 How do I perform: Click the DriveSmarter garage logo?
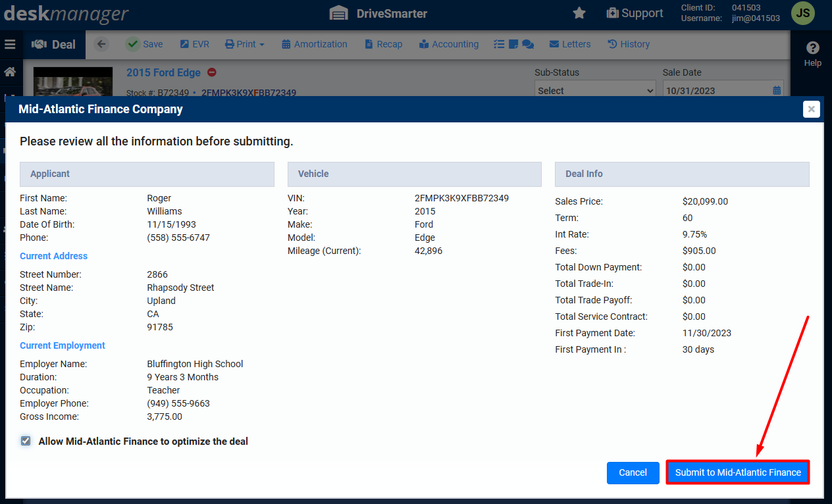click(x=338, y=13)
